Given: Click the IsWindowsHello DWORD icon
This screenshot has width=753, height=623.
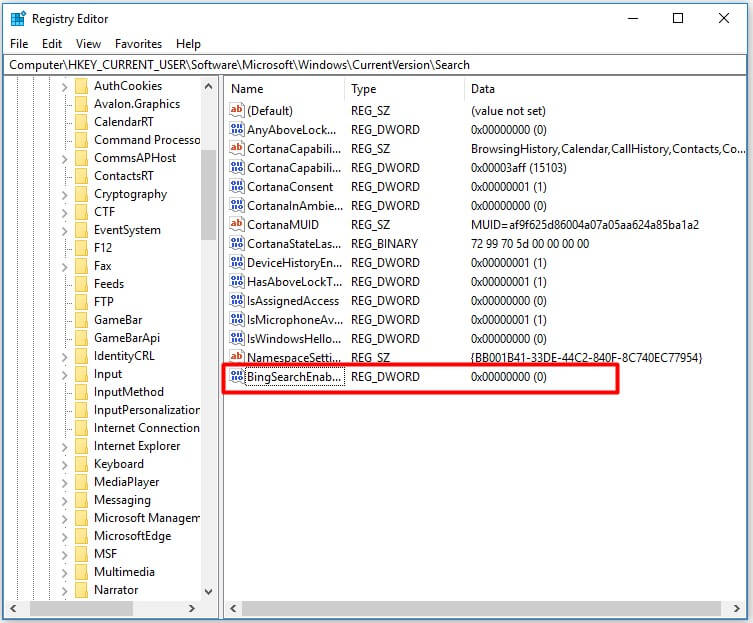Looking at the screenshot, I should pyautogui.click(x=236, y=338).
